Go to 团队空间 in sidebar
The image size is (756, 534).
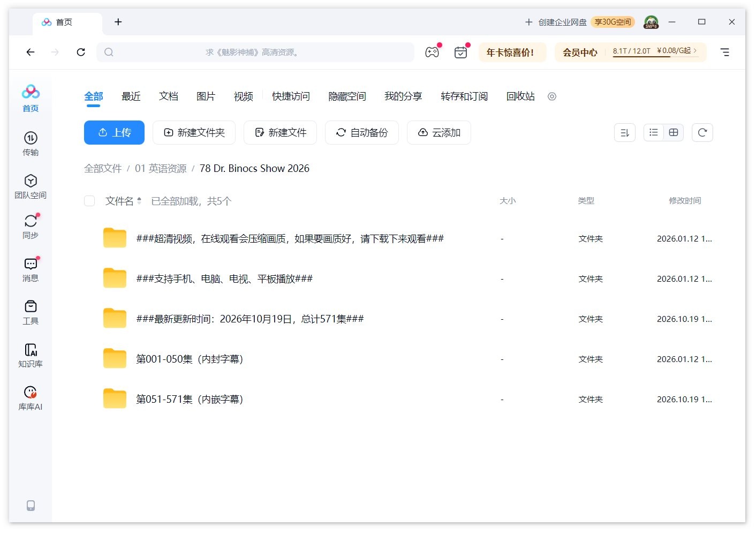coord(31,186)
